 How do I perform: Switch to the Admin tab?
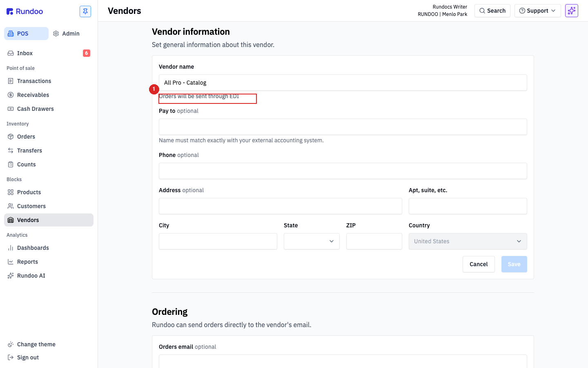click(x=67, y=34)
